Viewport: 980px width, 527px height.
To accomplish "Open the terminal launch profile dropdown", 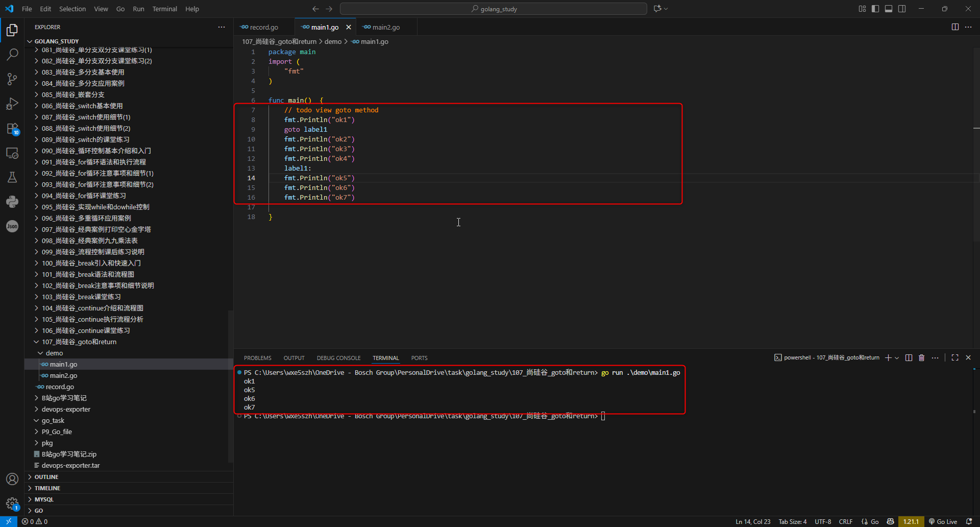I will coord(897,358).
